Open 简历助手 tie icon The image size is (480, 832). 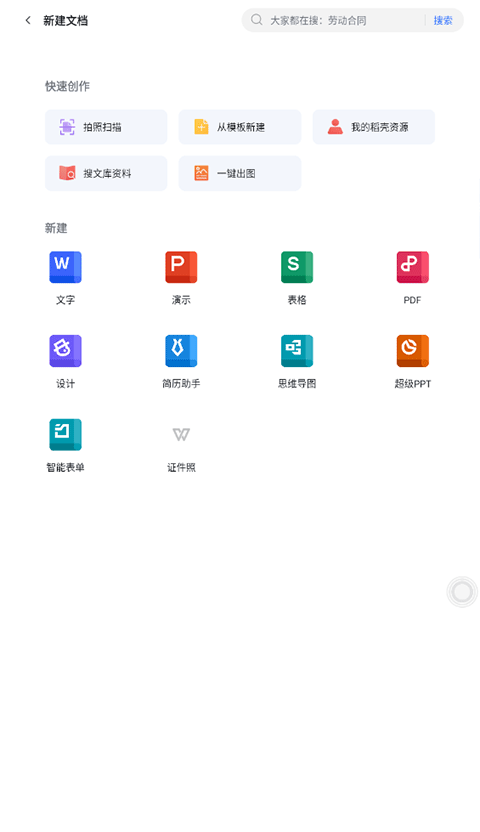pyautogui.click(x=181, y=361)
